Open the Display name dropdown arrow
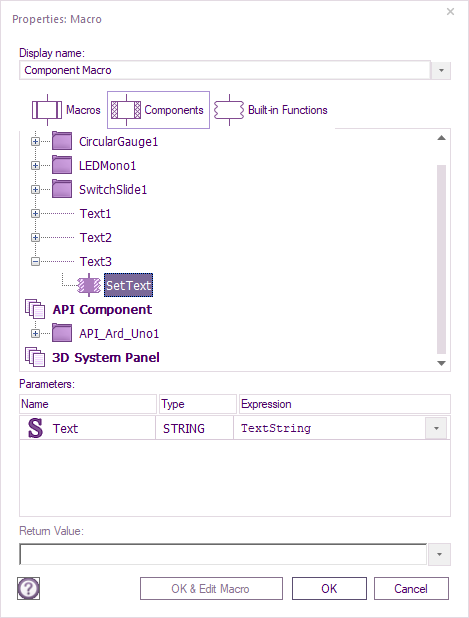This screenshot has height=618, width=469. 441,71
